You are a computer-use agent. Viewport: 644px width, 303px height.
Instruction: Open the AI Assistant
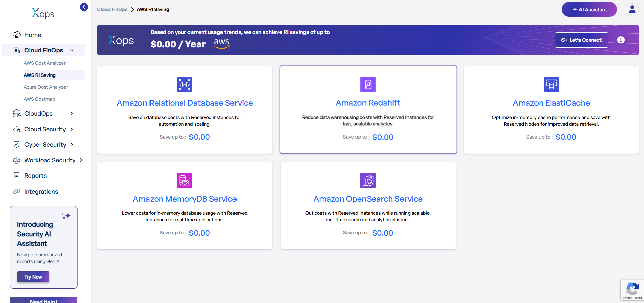[x=589, y=9]
